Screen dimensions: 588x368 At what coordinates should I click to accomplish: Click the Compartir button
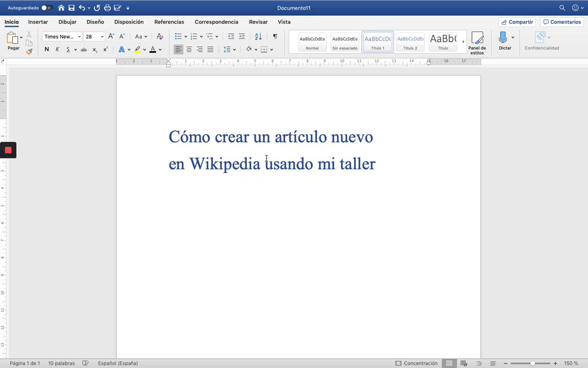pos(517,22)
